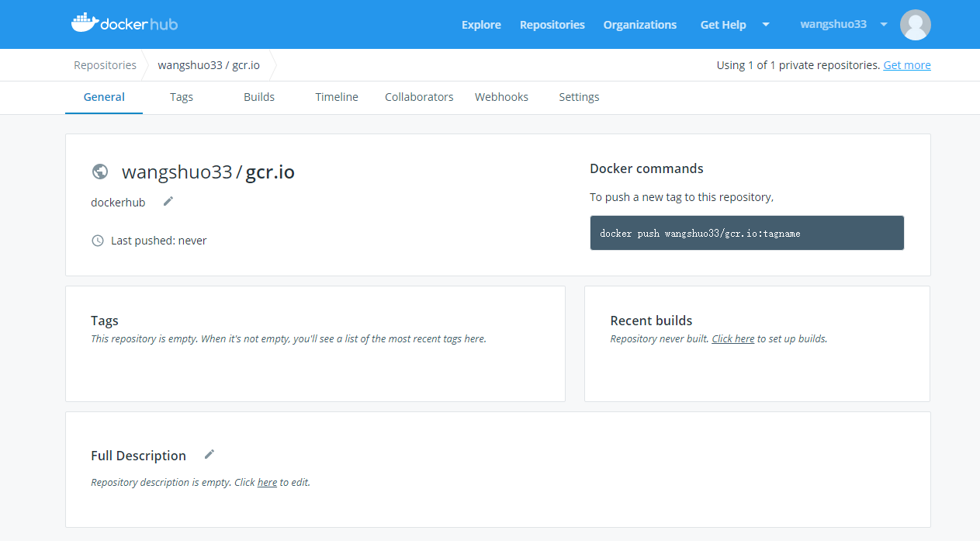This screenshot has height=541, width=980.
Task: Open the wangshuo33 account dropdown
Action: click(844, 24)
